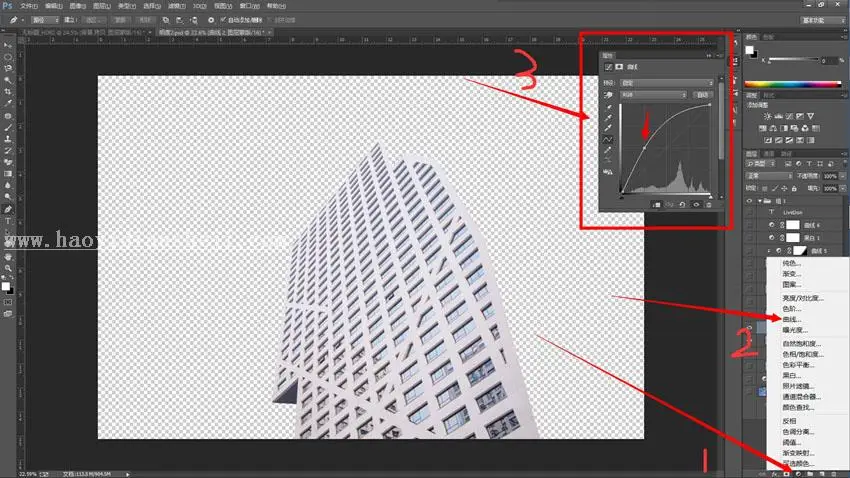Select the Eyedropper tool in left toolbar

coord(8,103)
